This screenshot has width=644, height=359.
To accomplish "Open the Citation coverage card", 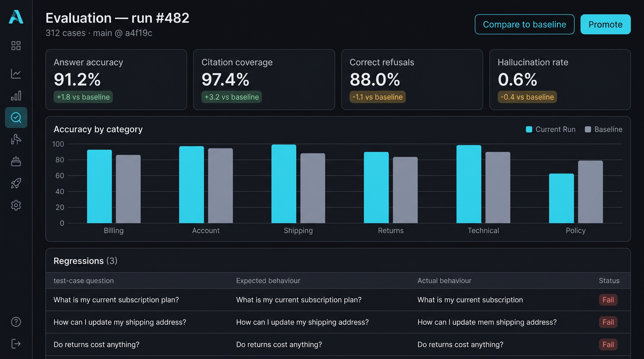I will pyautogui.click(x=264, y=80).
